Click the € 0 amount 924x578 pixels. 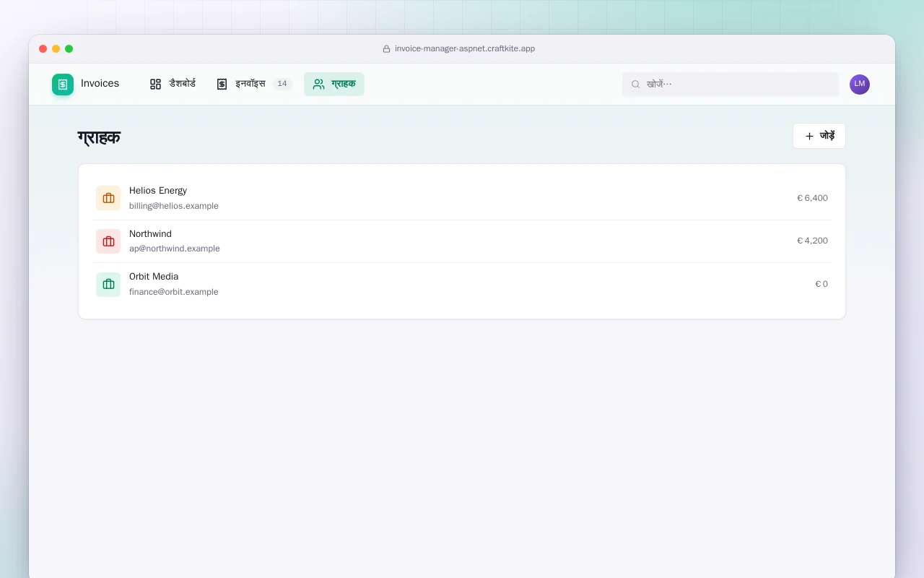(821, 284)
